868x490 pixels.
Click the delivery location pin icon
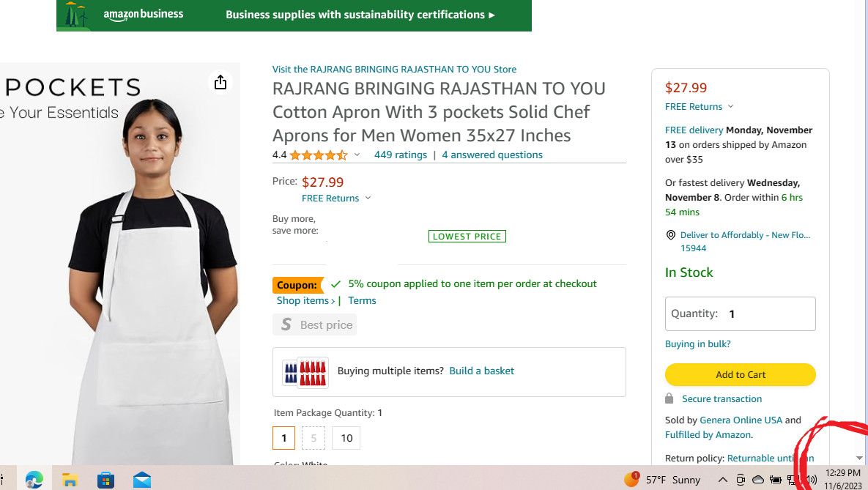coord(671,235)
